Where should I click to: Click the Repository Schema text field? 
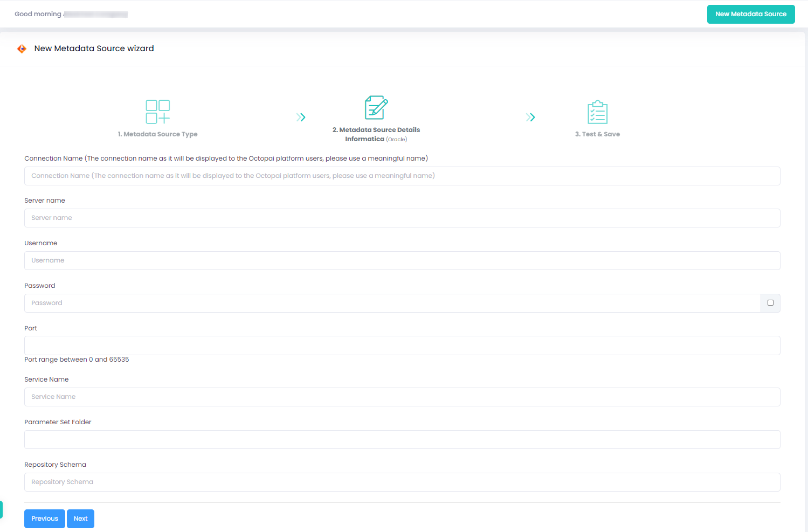click(402, 482)
